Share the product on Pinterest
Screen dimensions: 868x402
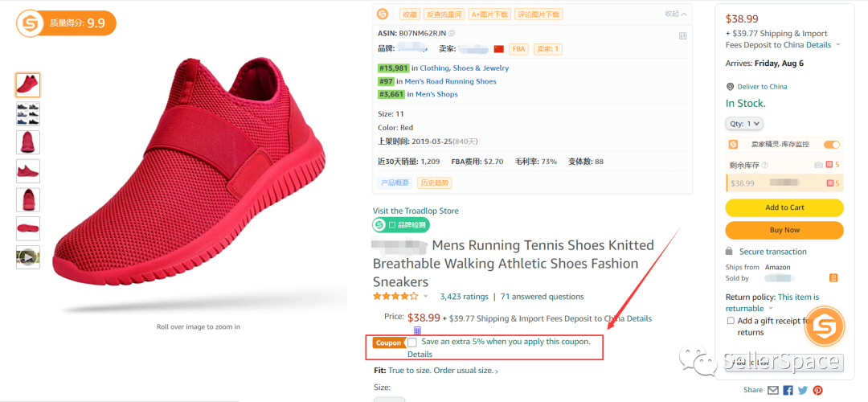(x=817, y=390)
